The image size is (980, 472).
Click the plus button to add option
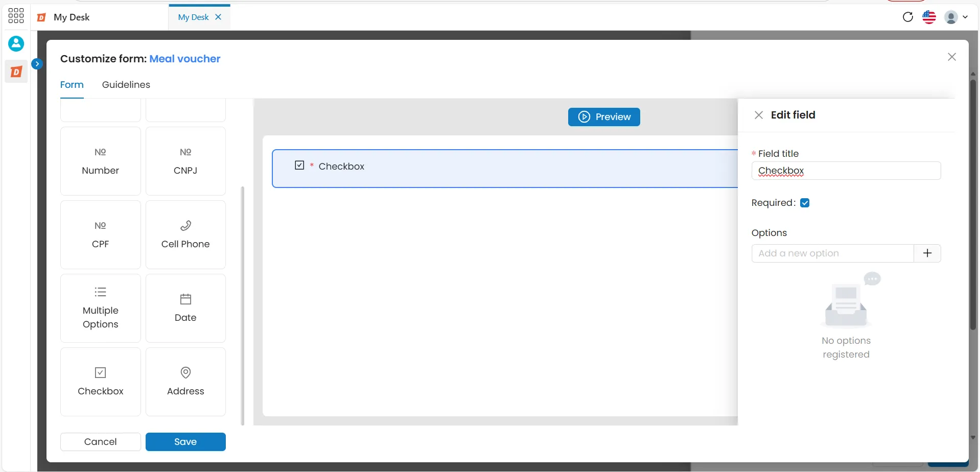pyautogui.click(x=927, y=253)
